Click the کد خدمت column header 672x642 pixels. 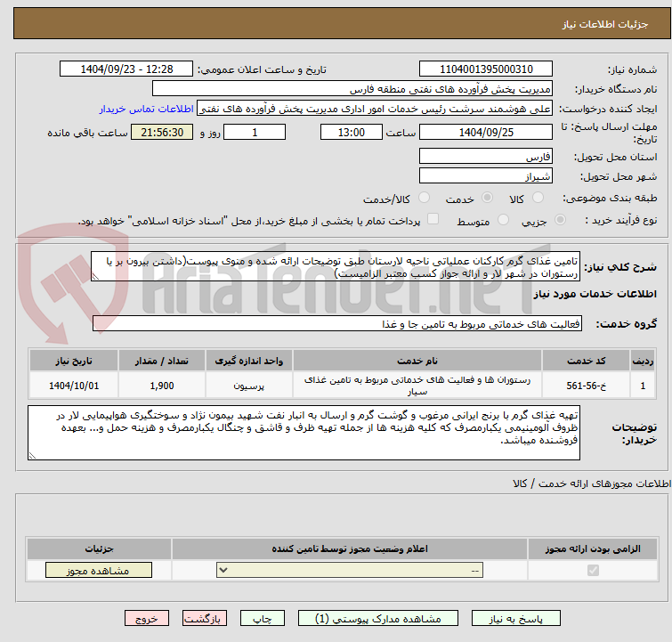tap(586, 361)
